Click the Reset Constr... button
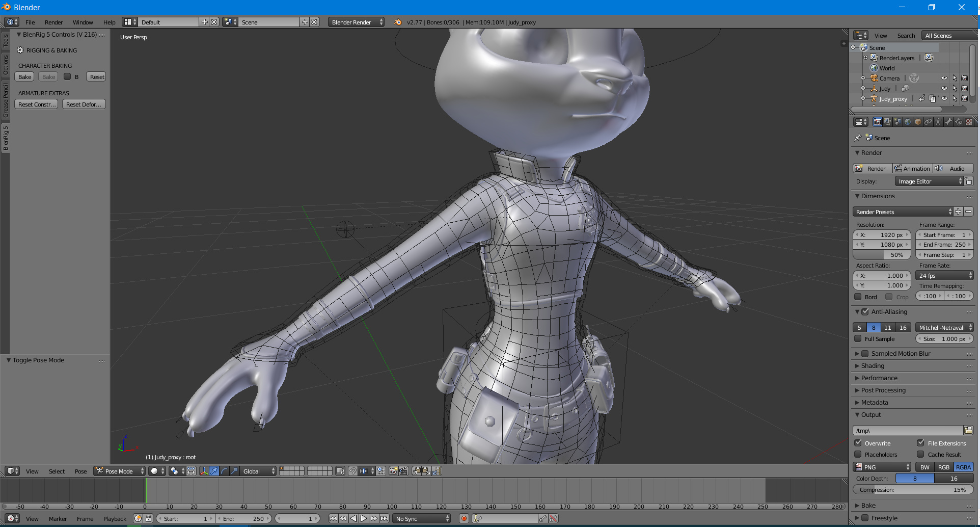The image size is (980, 527). 36,104
